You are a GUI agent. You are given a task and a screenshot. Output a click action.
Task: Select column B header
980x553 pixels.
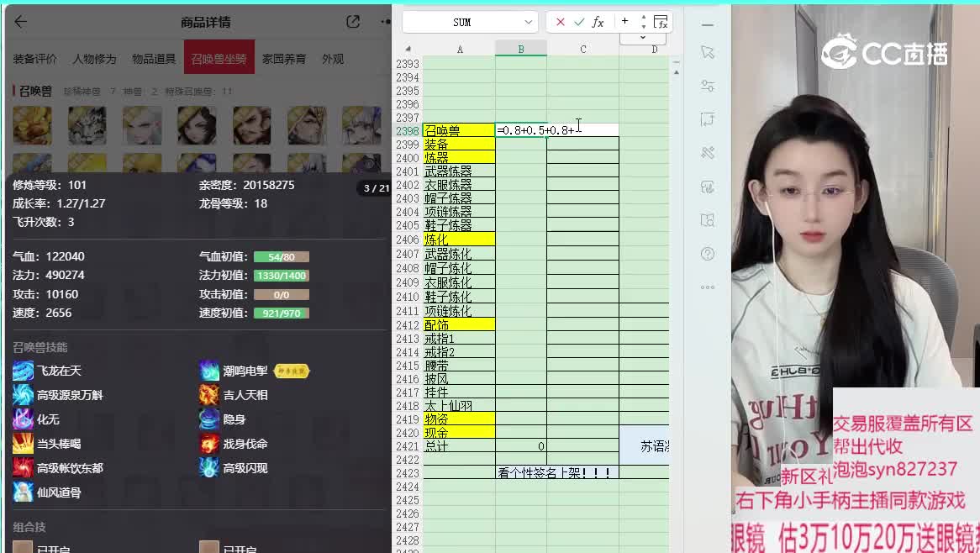pyautogui.click(x=520, y=50)
